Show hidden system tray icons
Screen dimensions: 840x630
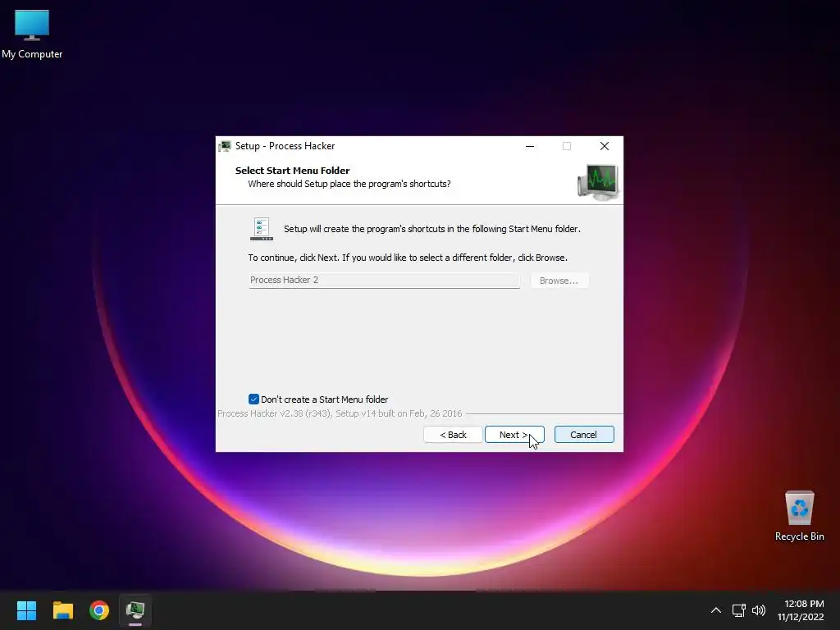pos(715,610)
